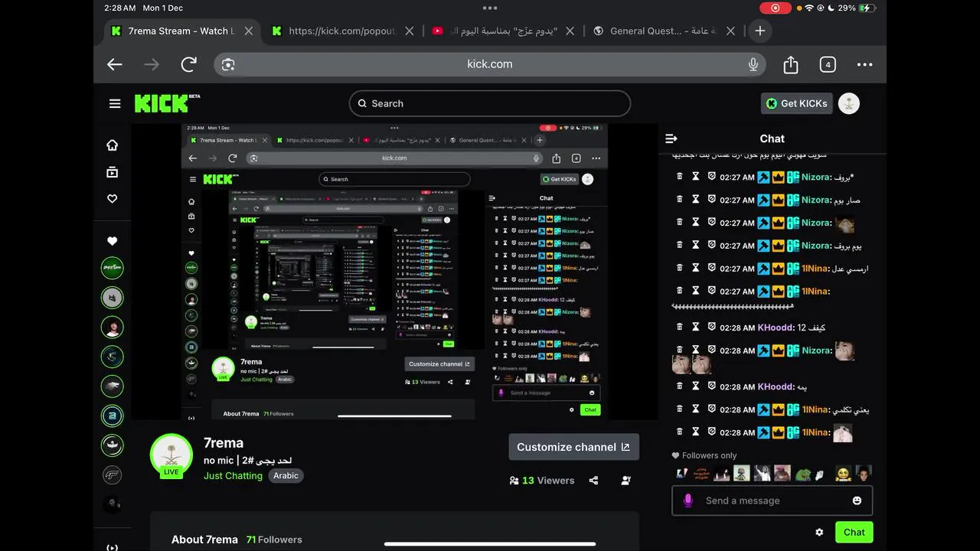
Task: Focus the 'Send a message' input
Action: [772, 500]
